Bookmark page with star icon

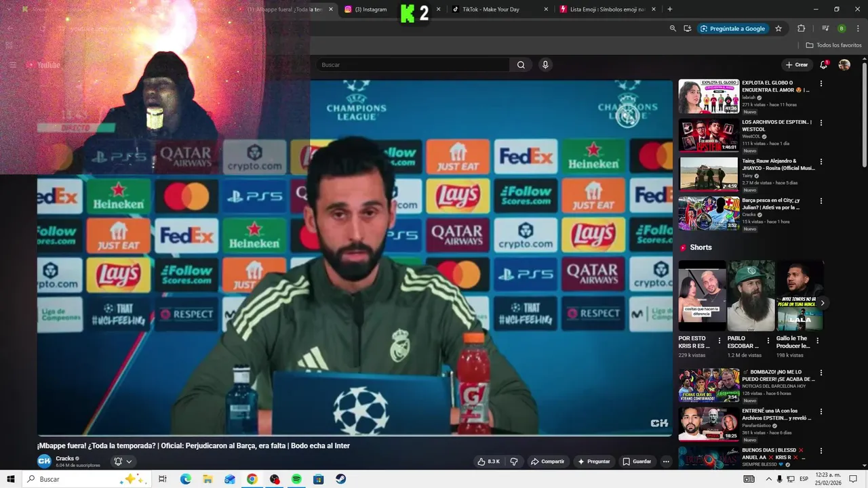pyautogui.click(x=778, y=28)
